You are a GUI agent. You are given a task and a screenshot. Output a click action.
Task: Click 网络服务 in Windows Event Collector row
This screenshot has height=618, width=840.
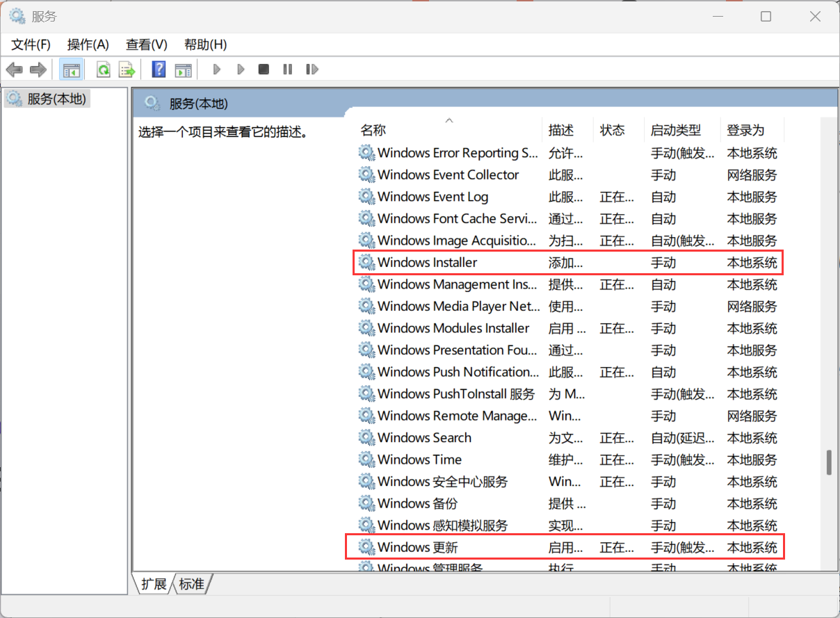pyautogui.click(x=752, y=175)
